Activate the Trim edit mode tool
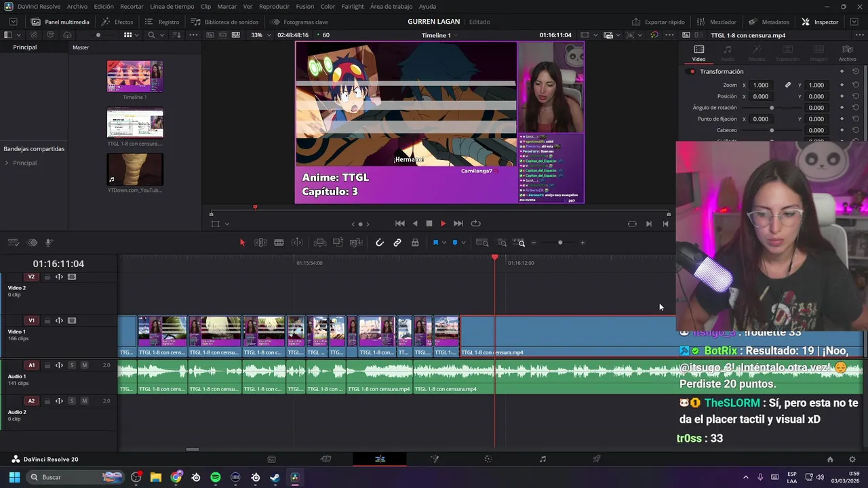 260,243
